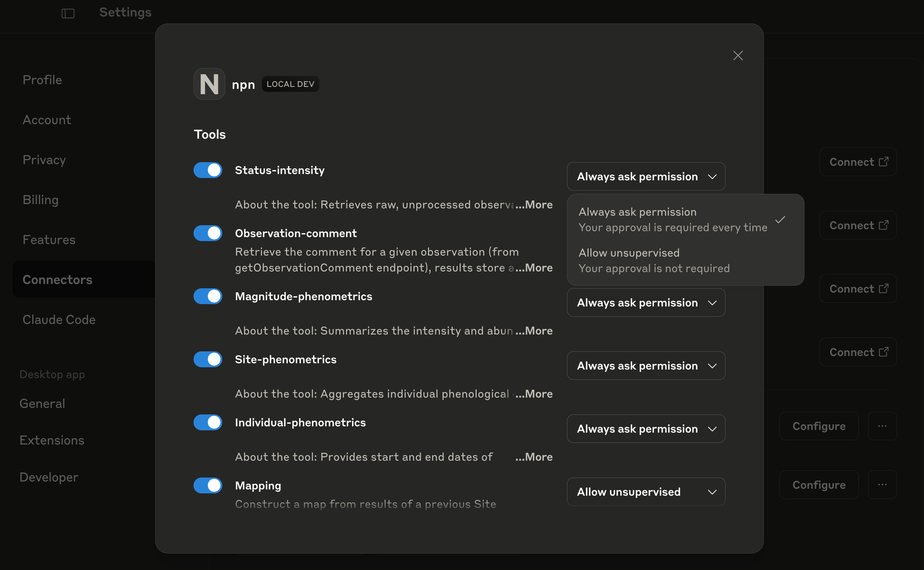924x570 pixels.
Task: Open Privacy settings
Action: (x=44, y=160)
